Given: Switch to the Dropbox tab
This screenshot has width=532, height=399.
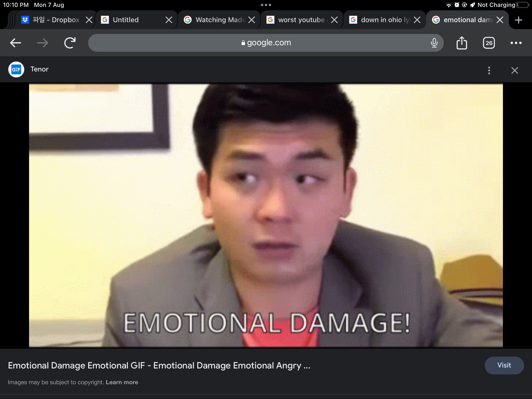Looking at the screenshot, I should pyautogui.click(x=56, y=20).
